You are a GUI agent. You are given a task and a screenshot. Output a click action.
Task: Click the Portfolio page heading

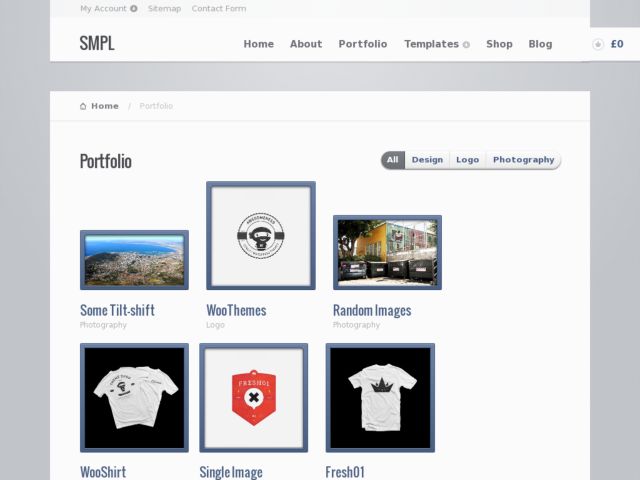click(x=106, y=161)
